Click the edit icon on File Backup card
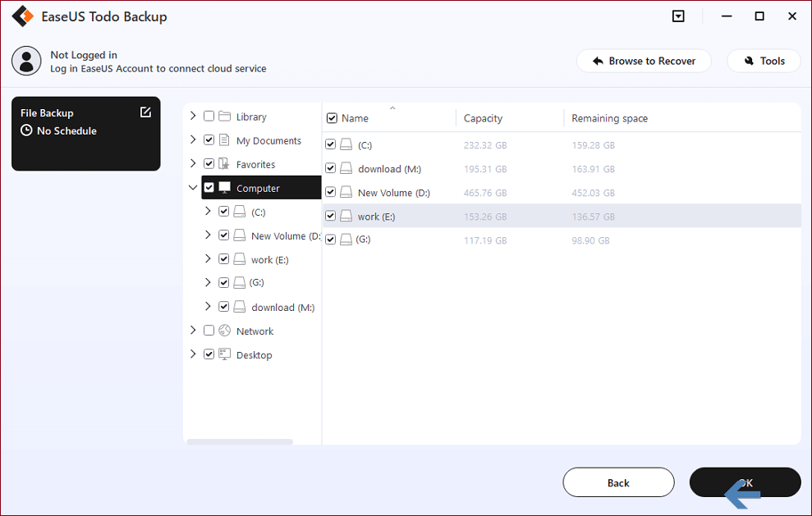812x516 pixels. (145, 112)
